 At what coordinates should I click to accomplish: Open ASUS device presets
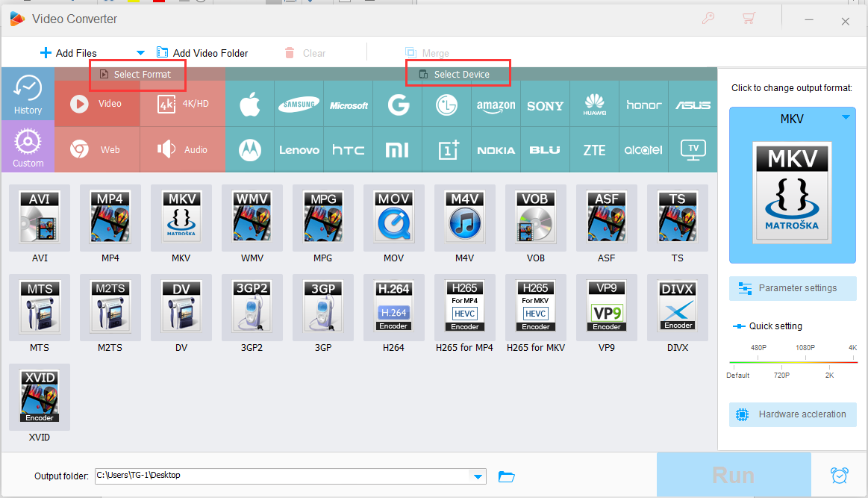(693, 104)
